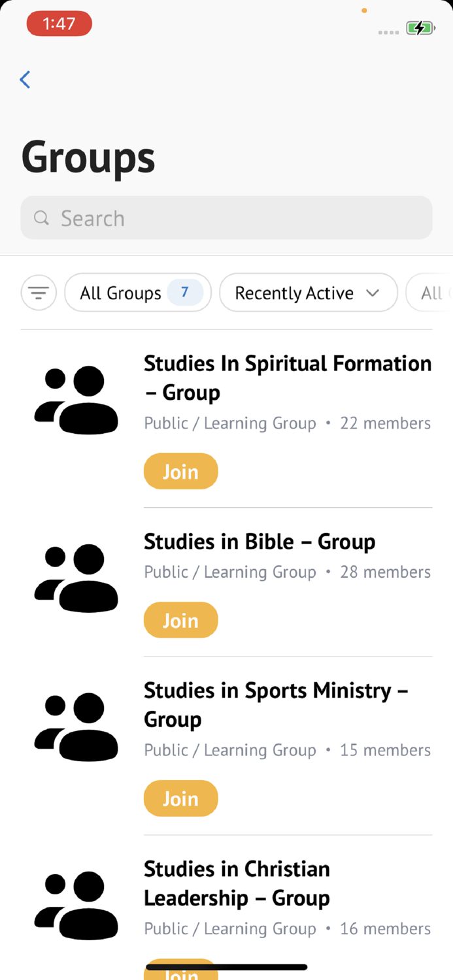Tap the group avatar for Studies in Christian Leadership
The width and height of the screenshot is (453, 980).
coord(76,905)
